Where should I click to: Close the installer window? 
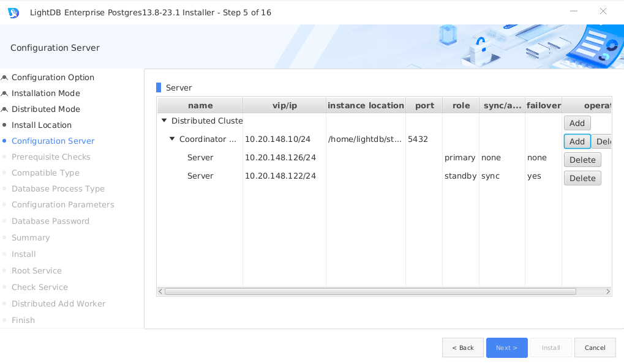click(x=603, y=11)
